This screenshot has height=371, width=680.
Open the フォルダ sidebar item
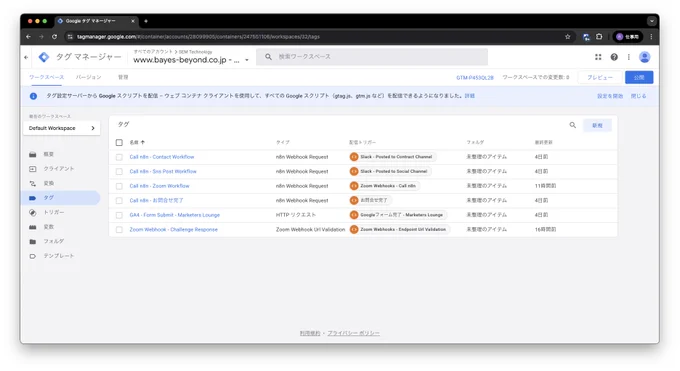click(61, 241)
